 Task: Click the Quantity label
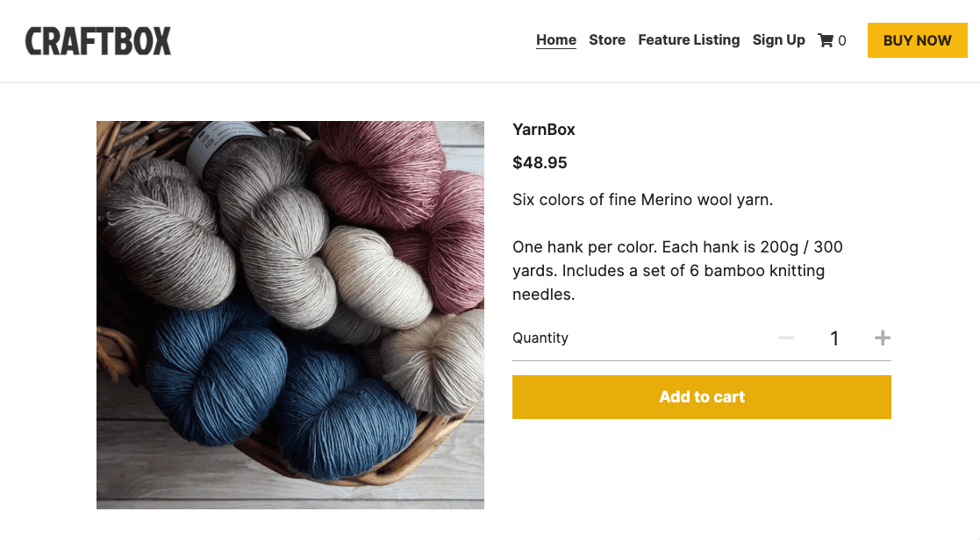click(540, 337)
